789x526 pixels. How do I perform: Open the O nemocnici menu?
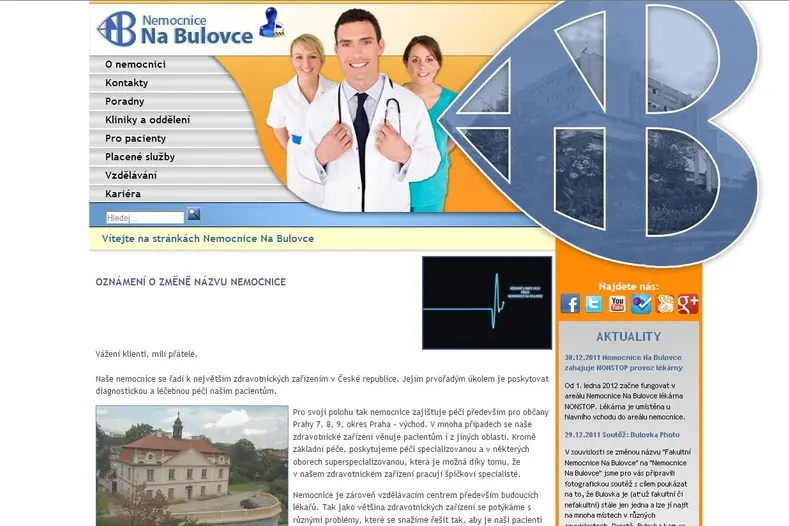click(135, 64)
